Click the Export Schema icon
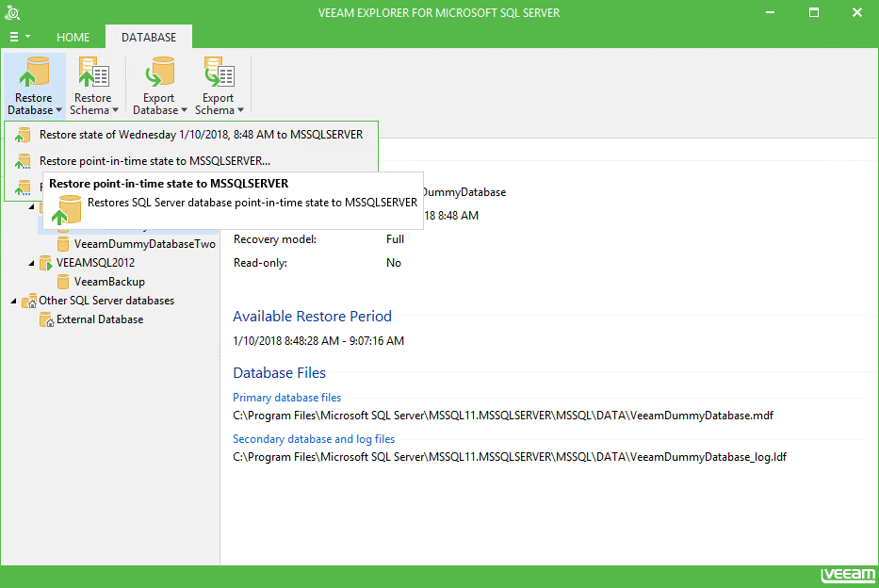 (x=219, y=73)
